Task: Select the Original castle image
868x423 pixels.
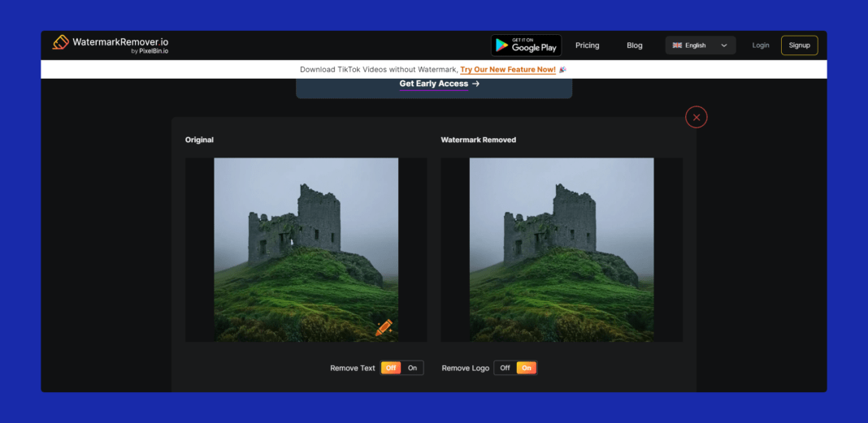Action: coord(306,249)
